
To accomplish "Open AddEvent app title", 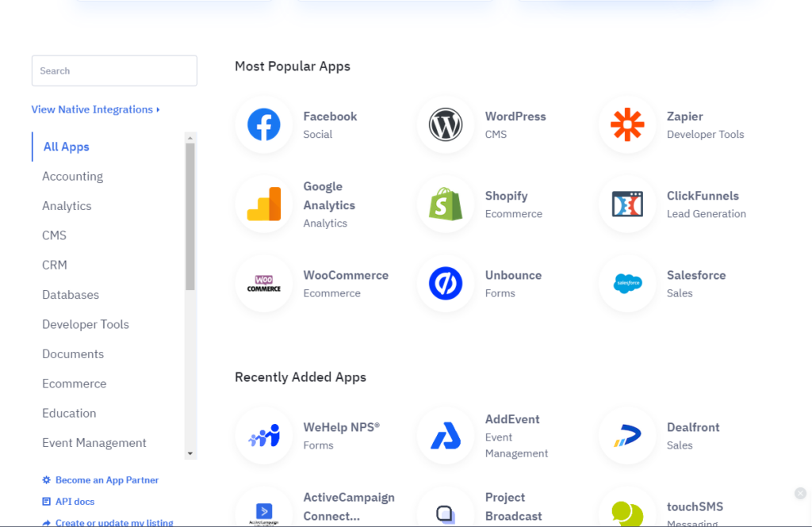I will pos(512,419).
